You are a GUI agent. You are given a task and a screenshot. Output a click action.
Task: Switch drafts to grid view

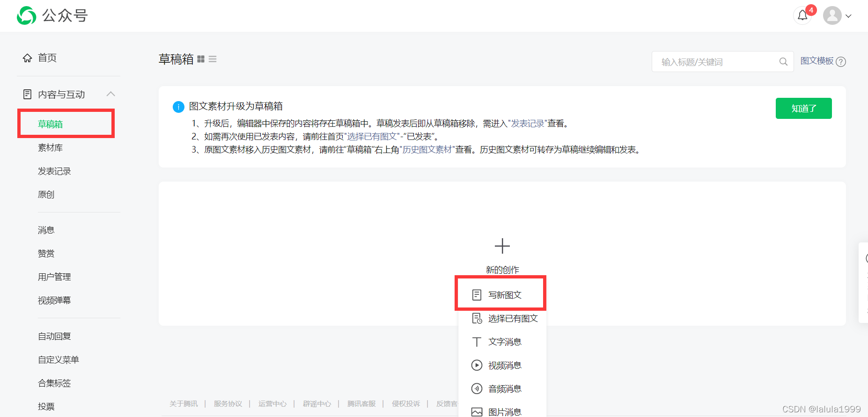[x=201, y=59]
